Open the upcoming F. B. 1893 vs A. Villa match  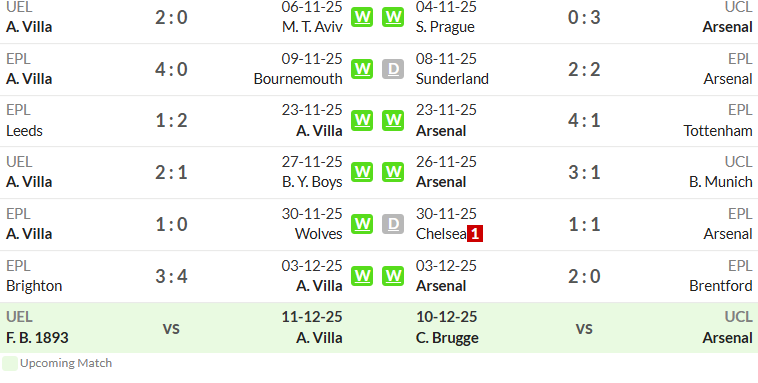[x=175, y=328]
